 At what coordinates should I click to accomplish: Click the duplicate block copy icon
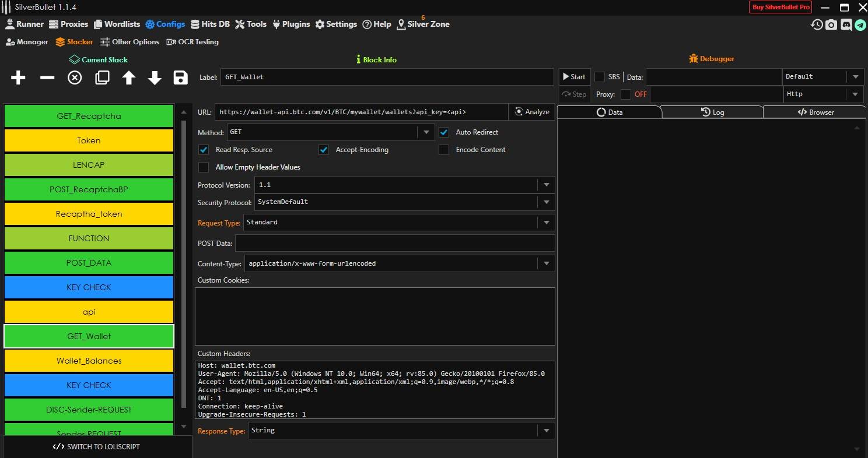point(102,77)
